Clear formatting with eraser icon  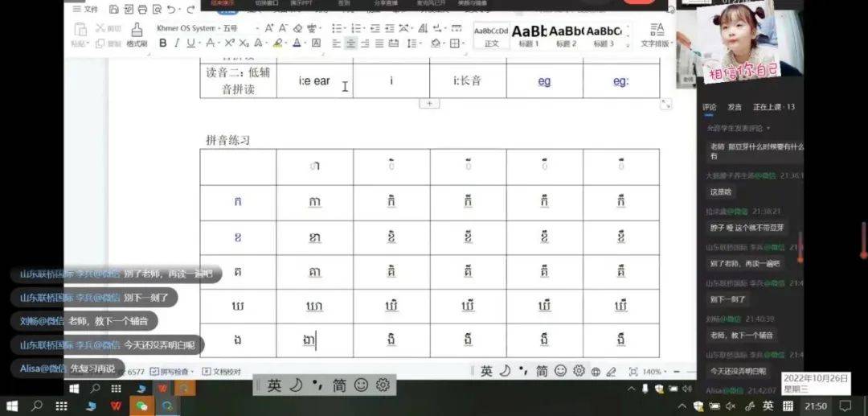coord(298,27)
